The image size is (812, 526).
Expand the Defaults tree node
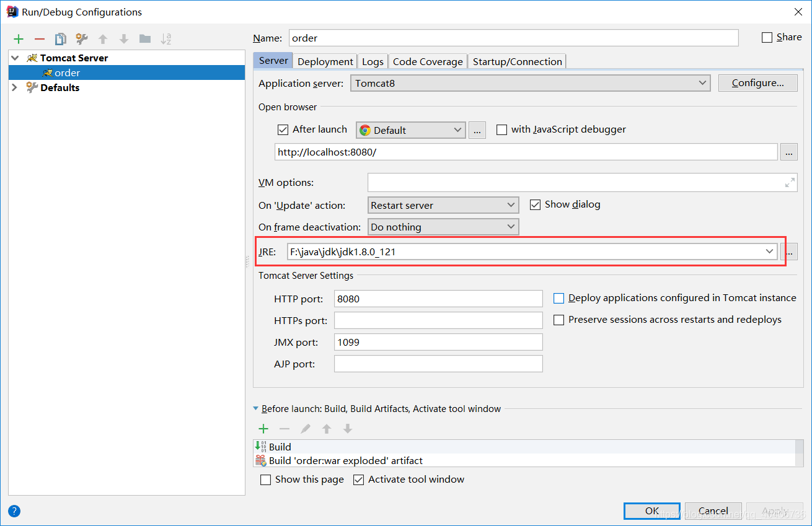14,87
